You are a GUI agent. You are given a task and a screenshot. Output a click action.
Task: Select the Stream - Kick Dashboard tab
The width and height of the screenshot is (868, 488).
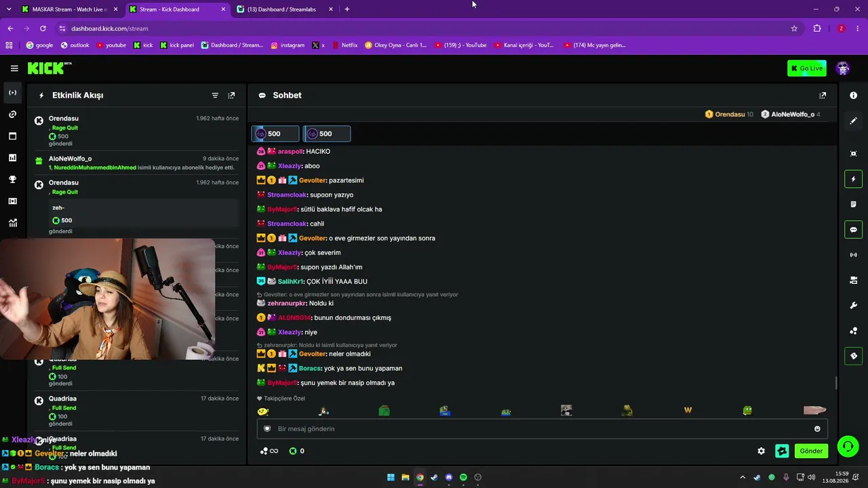point(178,9)
